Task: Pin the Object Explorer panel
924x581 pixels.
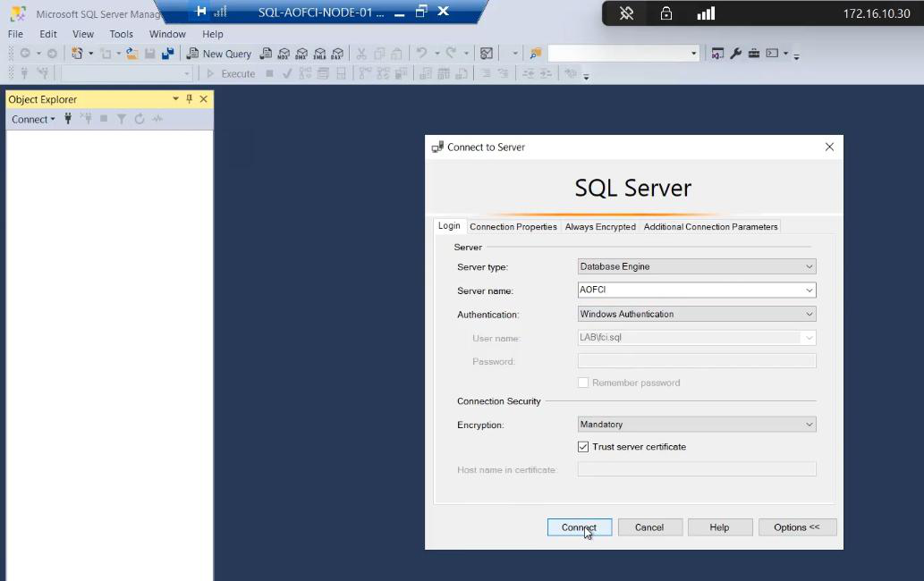Action: point(189,99)
